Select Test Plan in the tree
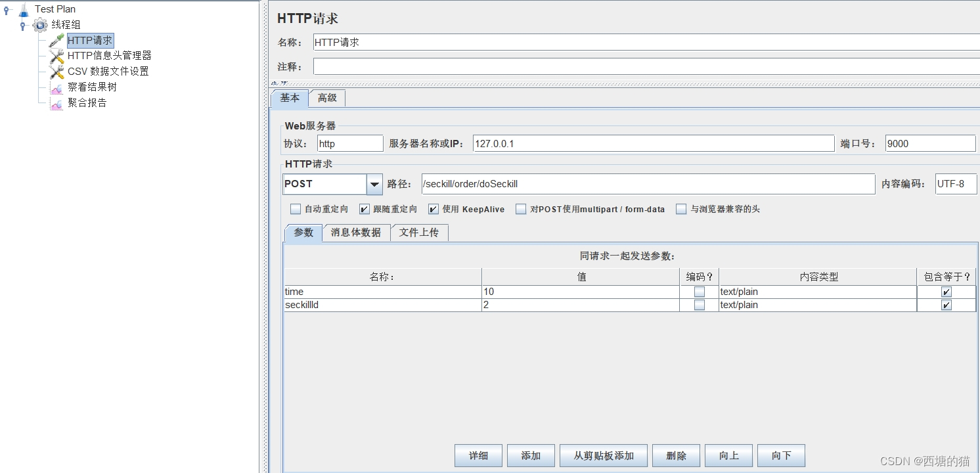The image size is (980, 473). pos(55,9)
